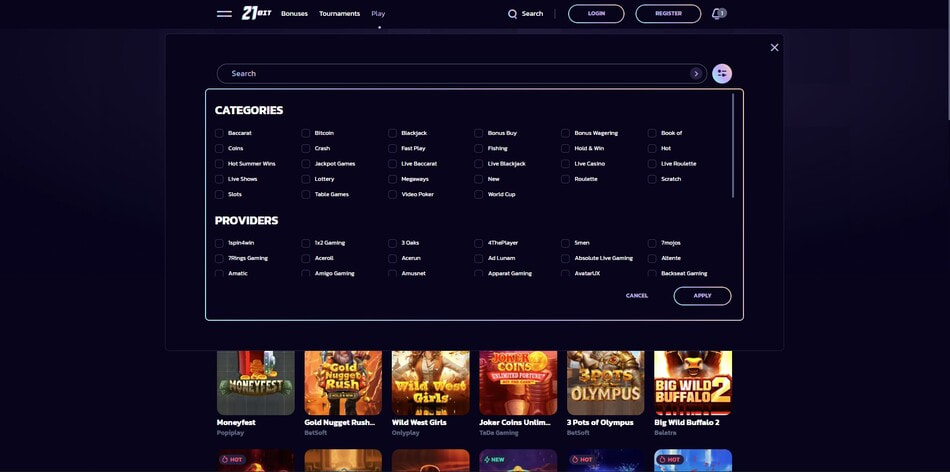Image resolution: width=950 pixels, height=472 pixels.
Task: Submit search with the arrow icon
Action: (696, 73)
